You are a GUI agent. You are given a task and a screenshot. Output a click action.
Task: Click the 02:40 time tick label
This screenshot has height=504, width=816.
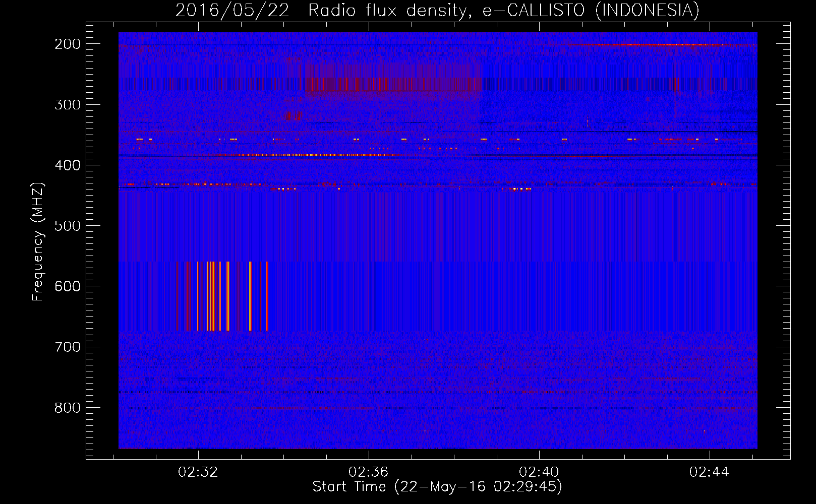point(539,472)
